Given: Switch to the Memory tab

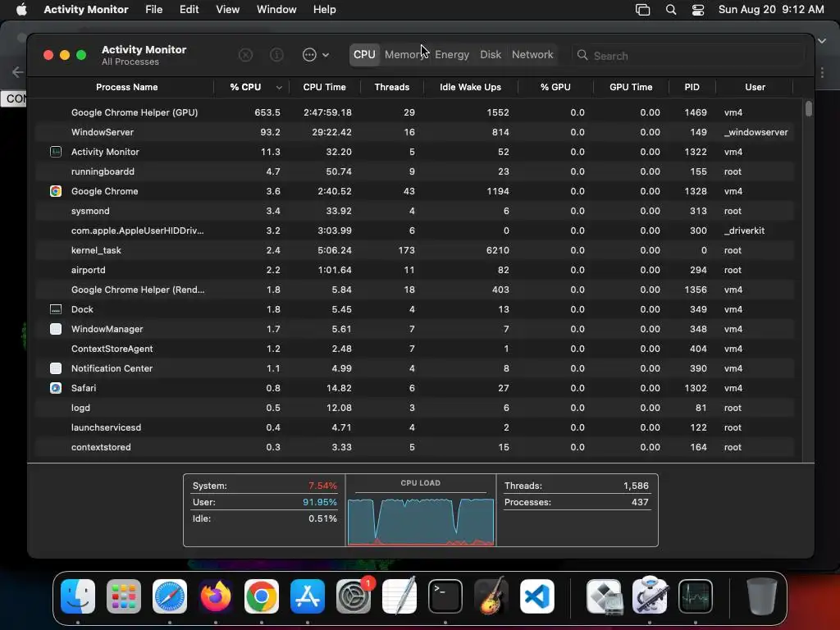Looking at the screenshot, I should (x=404, y=55).
